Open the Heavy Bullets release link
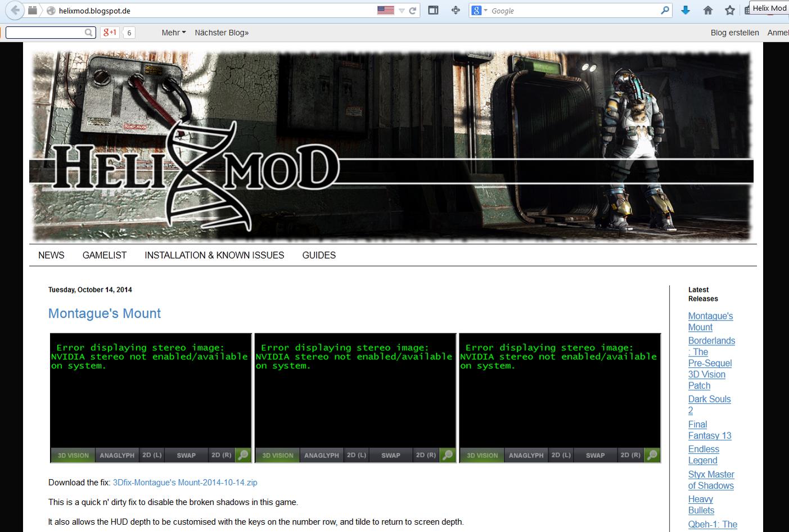789x532 pixels. pyautogui.click(x=701, y=505)
